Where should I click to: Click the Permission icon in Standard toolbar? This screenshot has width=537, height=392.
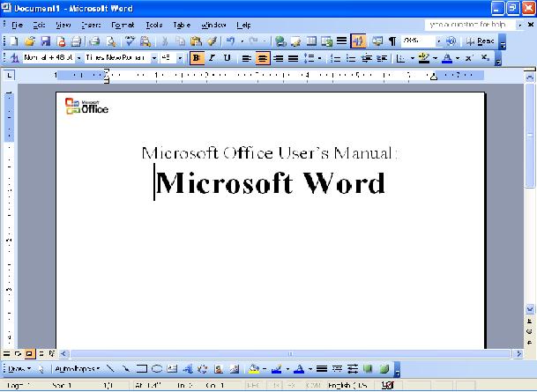[62, 41]
